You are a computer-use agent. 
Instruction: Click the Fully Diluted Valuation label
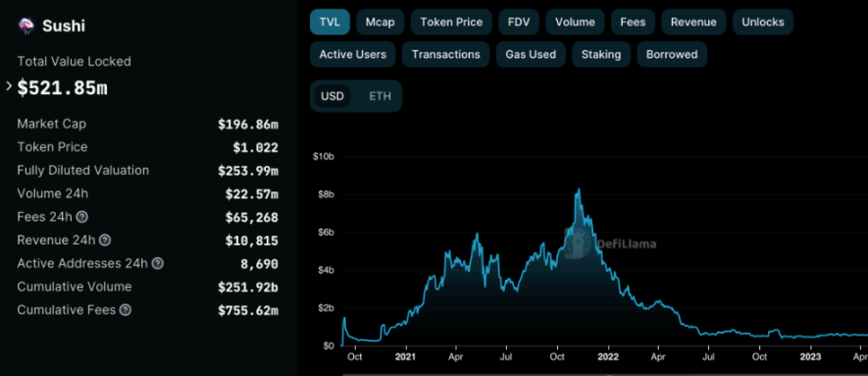tap(83, 171)
